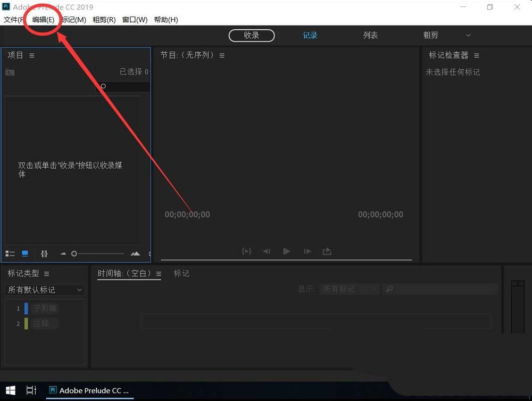This screenshot has height=401, width=532.
Task: Open the 项目 panel menu icon
Action: point(31,54)
